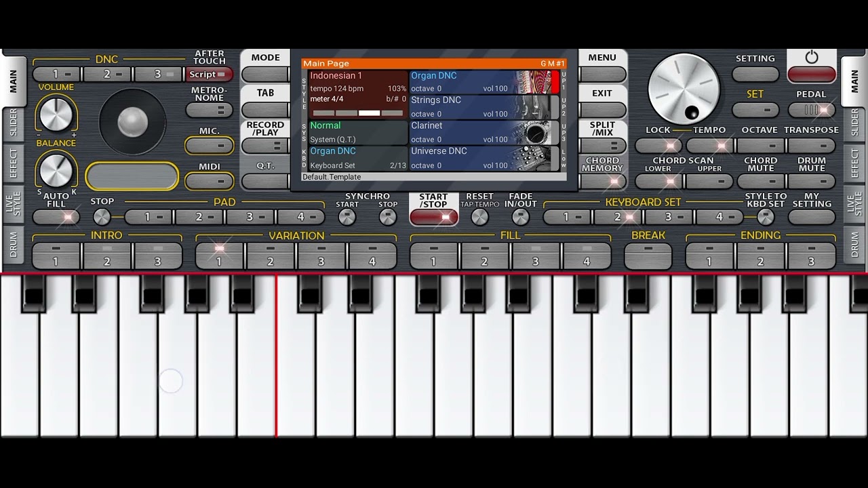
Task: Toggle the Metronome button
Action: 209,110
